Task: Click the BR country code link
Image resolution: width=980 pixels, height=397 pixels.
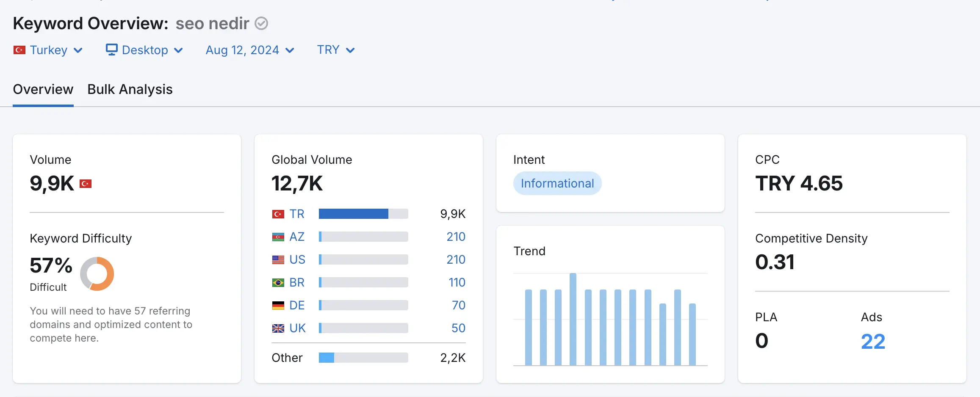Action: click(x=297, y=283)
